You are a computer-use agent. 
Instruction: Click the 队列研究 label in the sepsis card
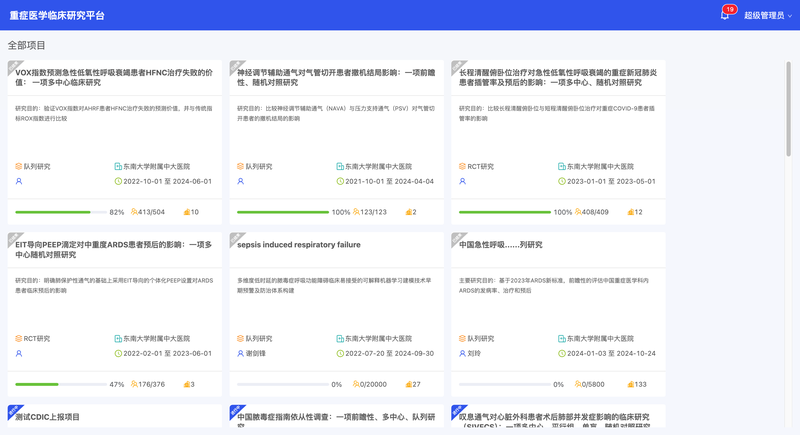(x=259, y=338)
